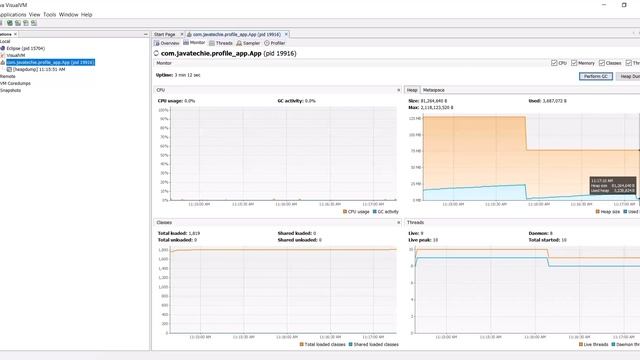Click the Add Application Snapshot toolbar icon
The width and height of the screenshot is (640, 360).
(34, 23)
